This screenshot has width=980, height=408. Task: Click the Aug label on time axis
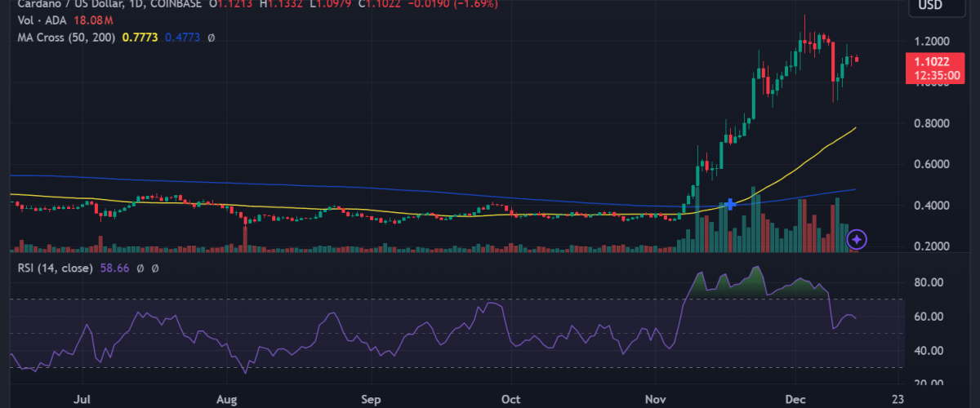pos(229,400)
